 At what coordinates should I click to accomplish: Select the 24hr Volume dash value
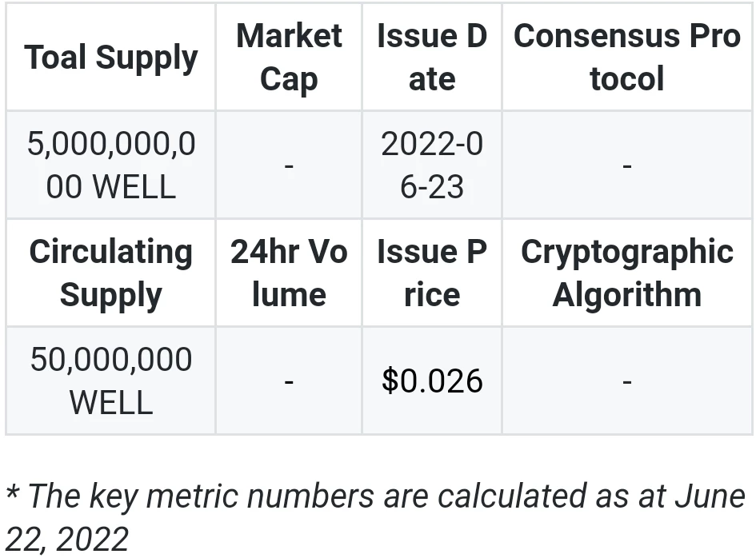tap(289, 381)
